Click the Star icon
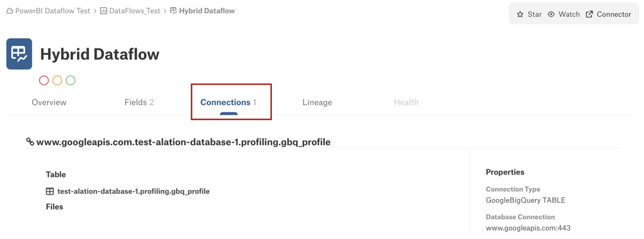 520,14
